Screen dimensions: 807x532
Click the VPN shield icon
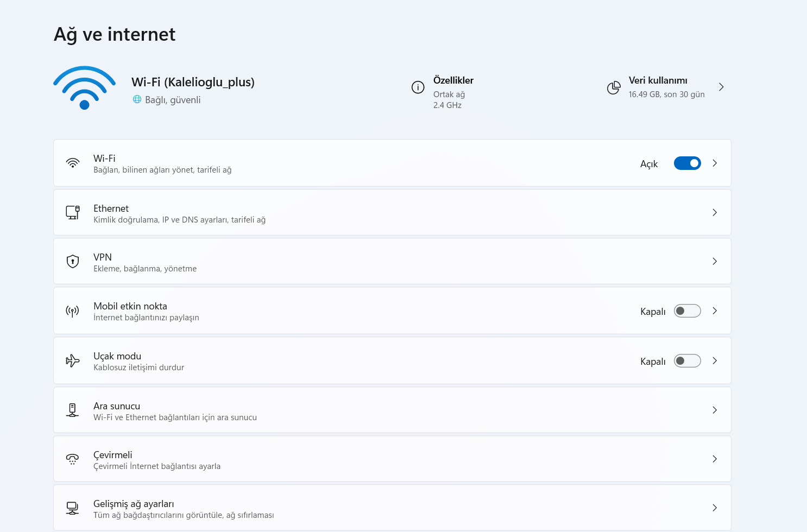coord(73,261)
